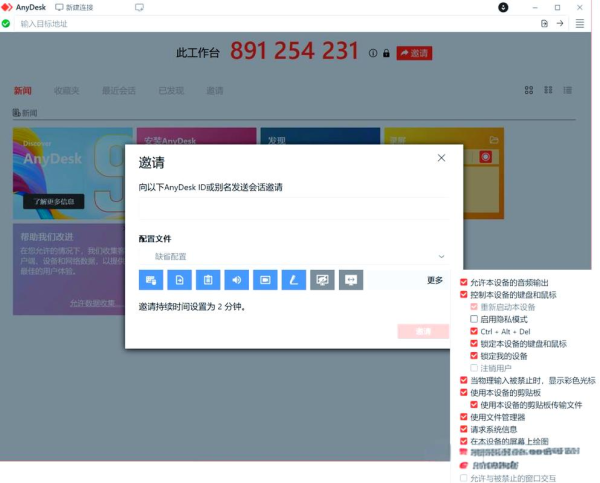Uncheck 使用本设备的剪贴板传输文件

coord(474,405)
